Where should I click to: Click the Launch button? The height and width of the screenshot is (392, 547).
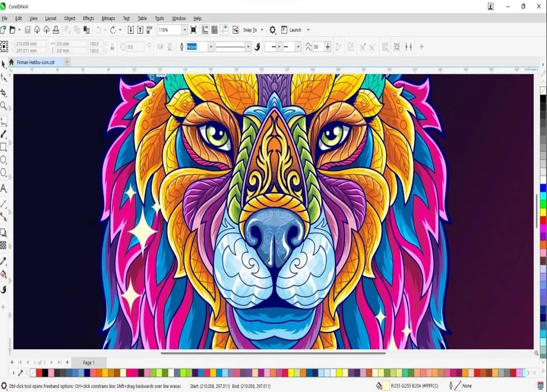click(291, 30)
